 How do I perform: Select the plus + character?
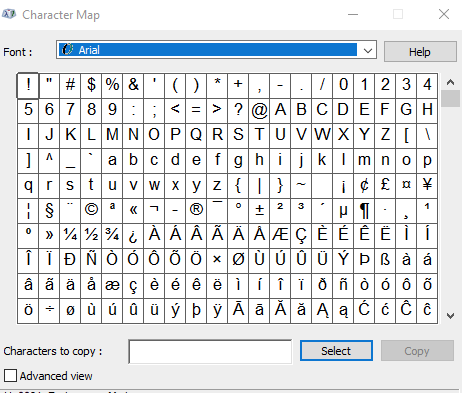tap(238, 86)
